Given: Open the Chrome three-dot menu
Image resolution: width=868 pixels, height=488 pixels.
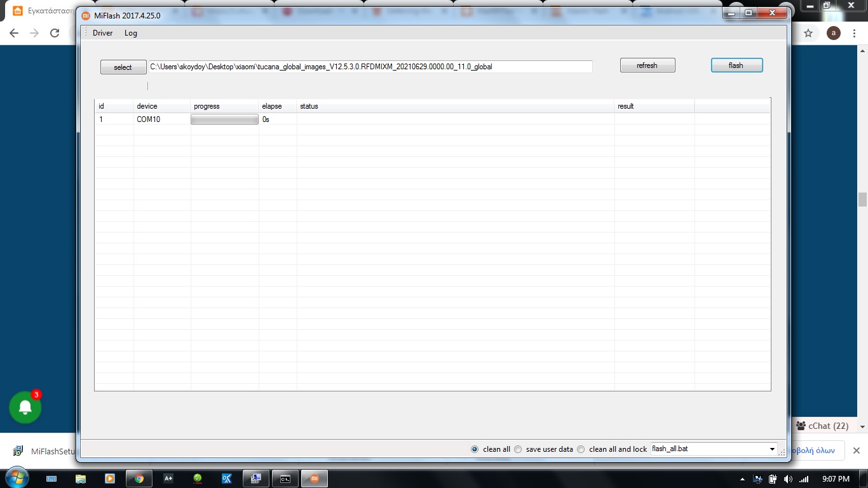Looking at the screenshot, I should [855, 33].
